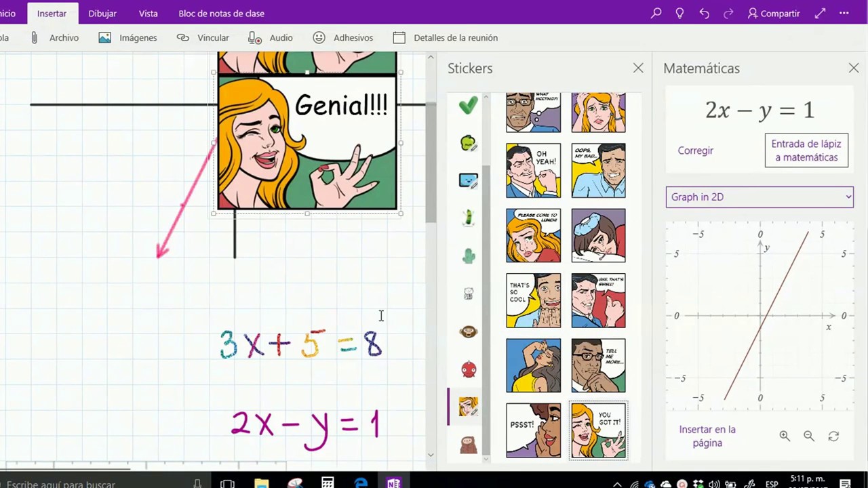Choose the sick woman with ice pack sticker

click(x=598, y=235)
